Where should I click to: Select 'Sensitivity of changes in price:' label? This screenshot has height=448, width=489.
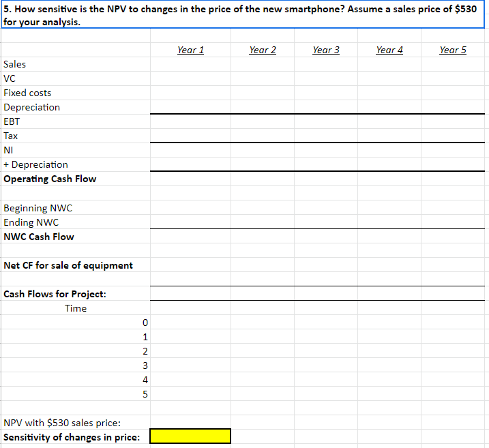(x=72, y=437)
